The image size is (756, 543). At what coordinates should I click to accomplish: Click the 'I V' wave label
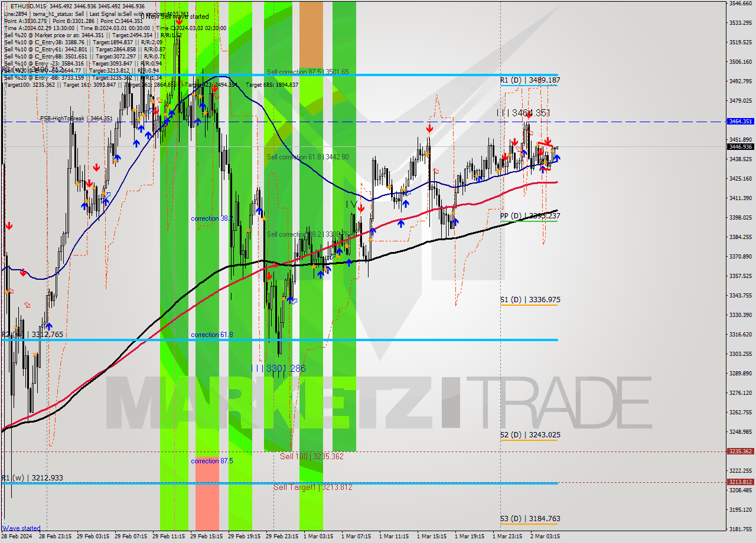coord(351,204)
